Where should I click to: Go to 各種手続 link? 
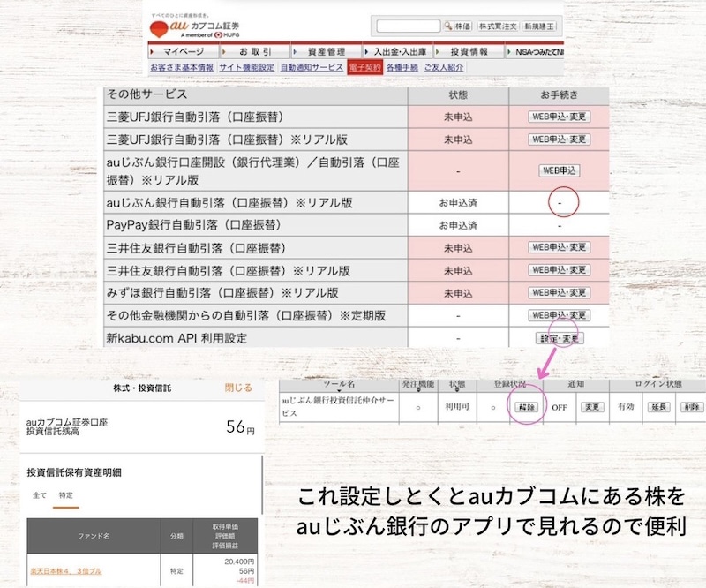tap(402, 67)
